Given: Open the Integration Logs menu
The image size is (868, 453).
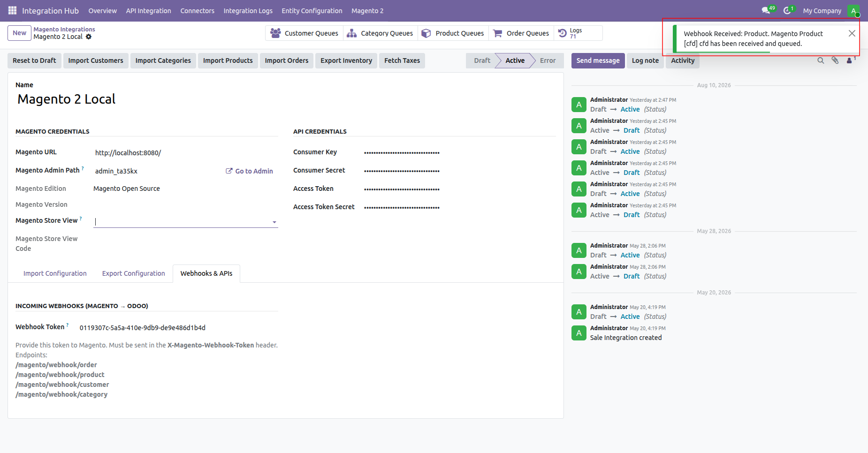Looking at the screenshot, I should pos(248,10).
